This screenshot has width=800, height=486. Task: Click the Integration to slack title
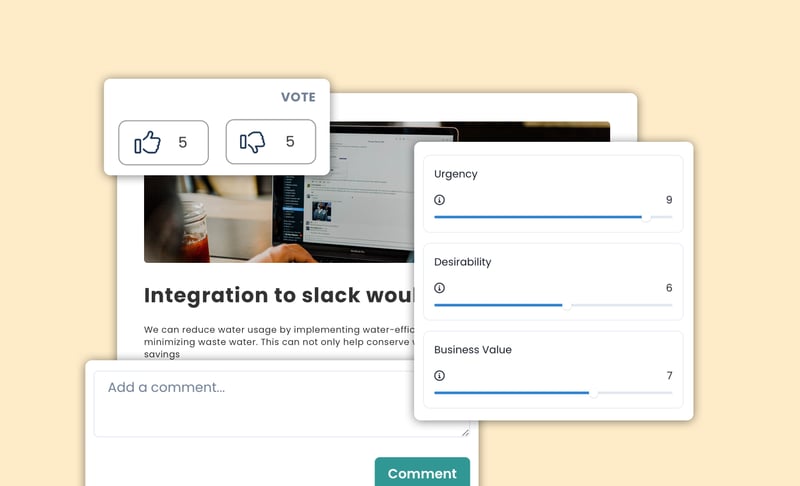click(279, 295)
